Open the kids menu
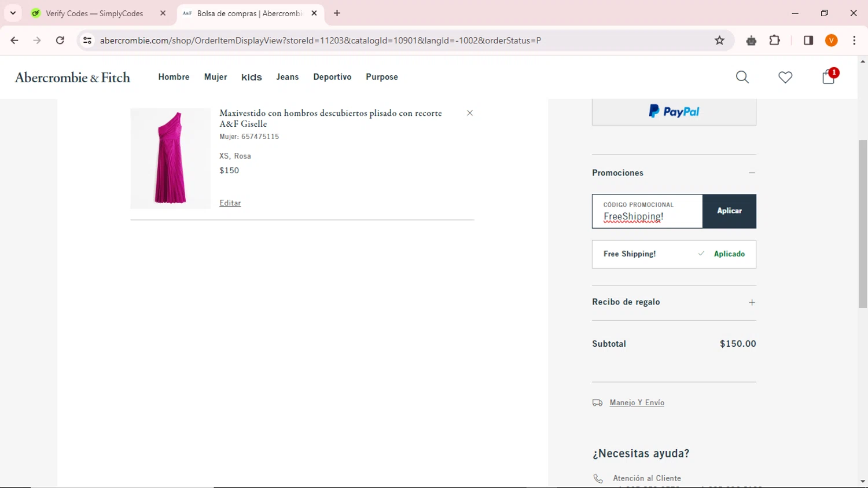868x488 pixels. (x=252, y=77)
